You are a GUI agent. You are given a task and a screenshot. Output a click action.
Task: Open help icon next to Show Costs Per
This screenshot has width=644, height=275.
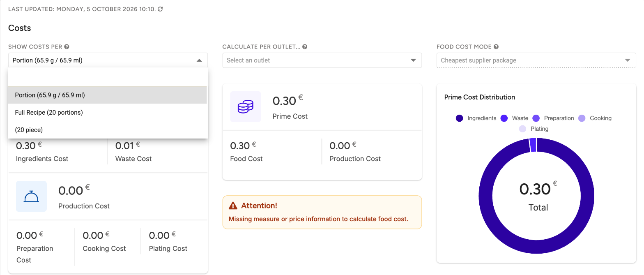(67, 47)
